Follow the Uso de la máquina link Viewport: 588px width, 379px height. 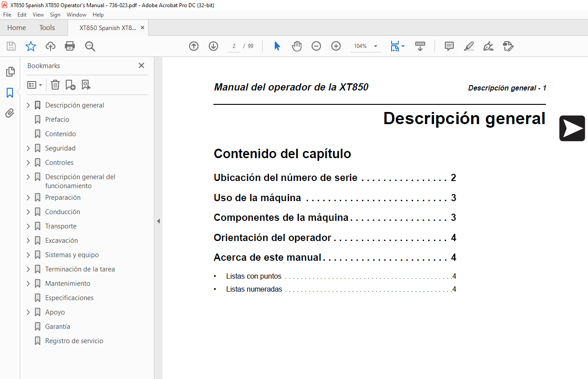point(335,198)
